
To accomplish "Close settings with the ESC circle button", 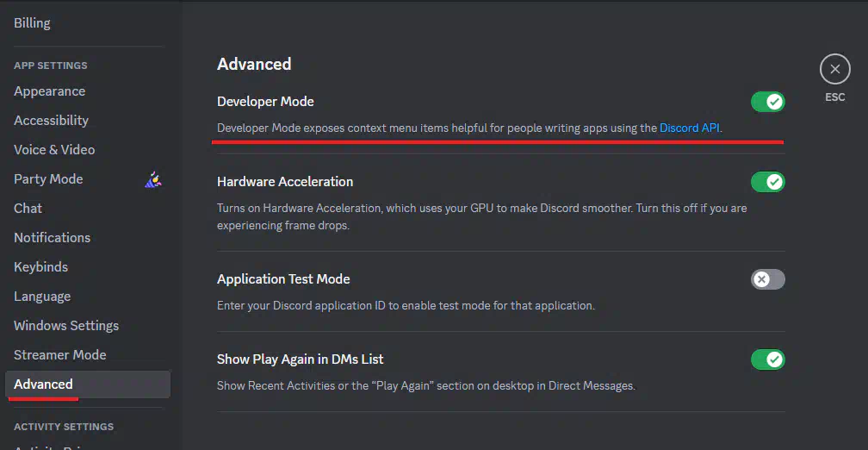I will (834, 69).
